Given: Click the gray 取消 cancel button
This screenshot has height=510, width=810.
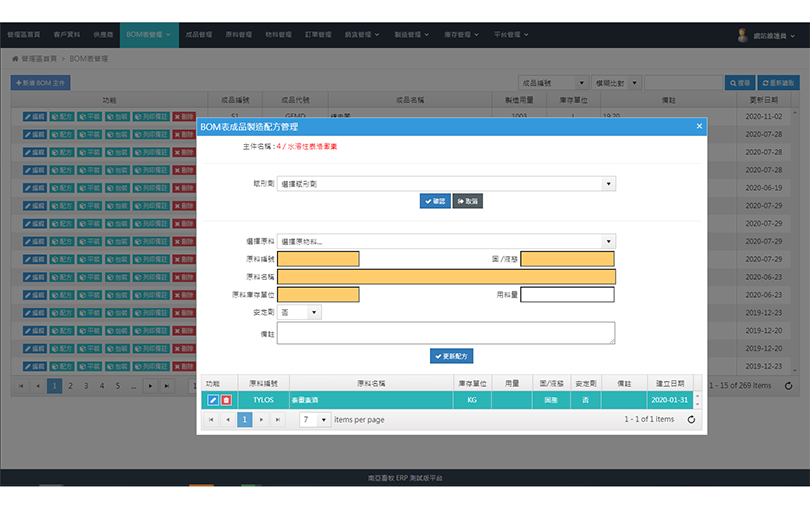Looking at the screenshot, I should click(x=468, y=201).
